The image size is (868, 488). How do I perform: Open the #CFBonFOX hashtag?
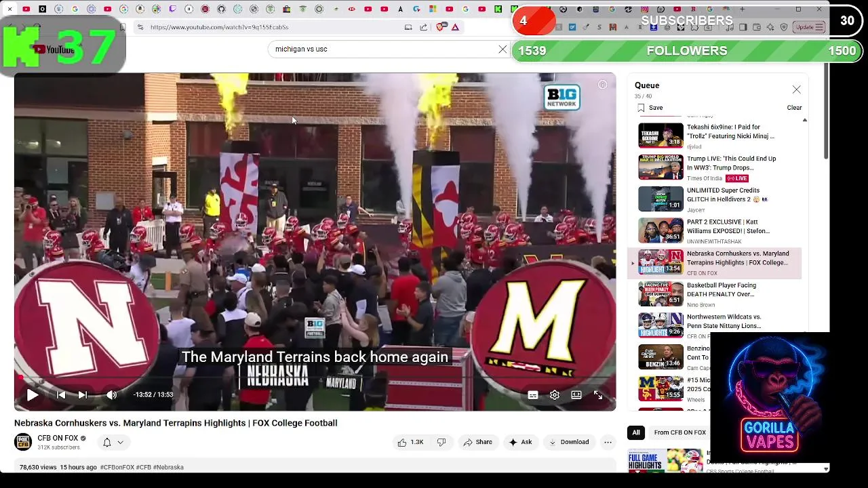(117, 467)
